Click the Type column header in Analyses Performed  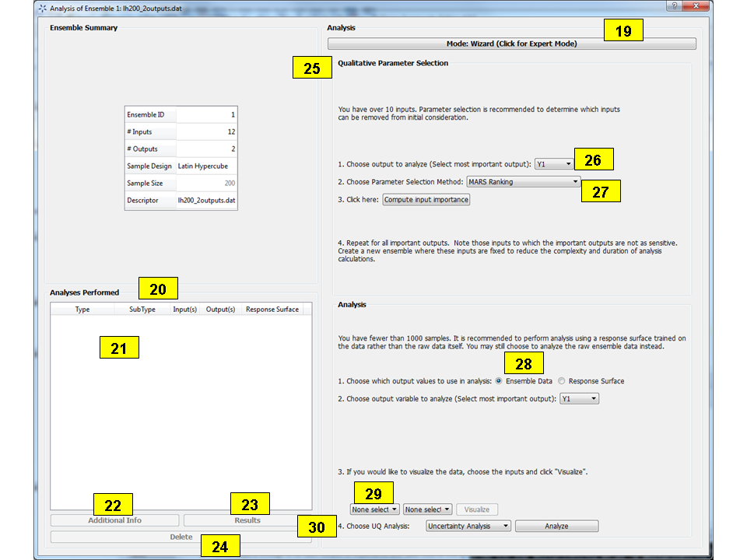(x=82, y=309)
